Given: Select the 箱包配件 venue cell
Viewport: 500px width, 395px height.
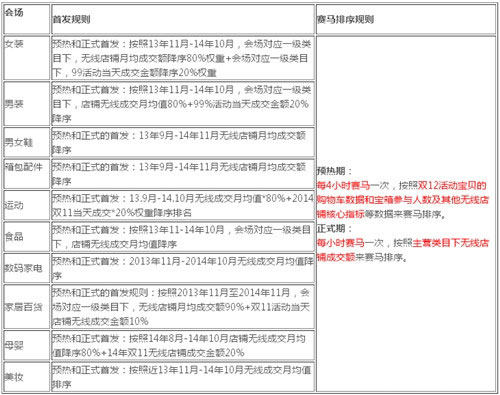Looking at the screenshot, I should (x=27, y=174).
